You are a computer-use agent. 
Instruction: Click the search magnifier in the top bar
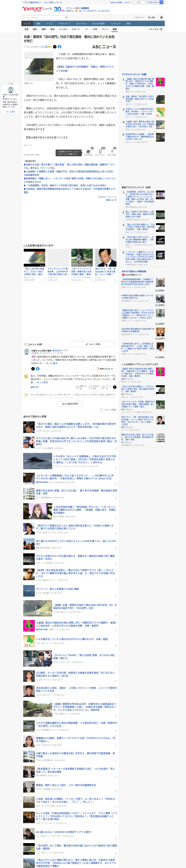click(161, 2)
